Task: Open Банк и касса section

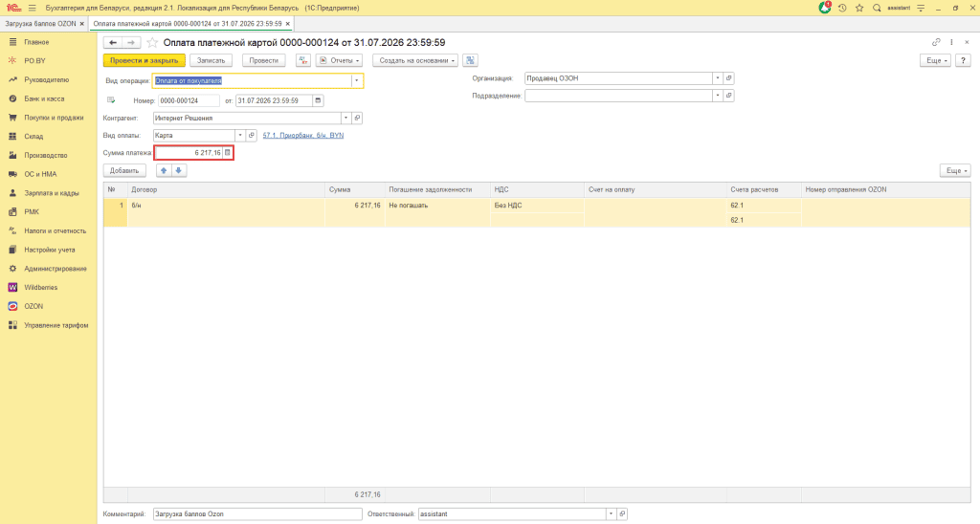Action: (44, 98)
